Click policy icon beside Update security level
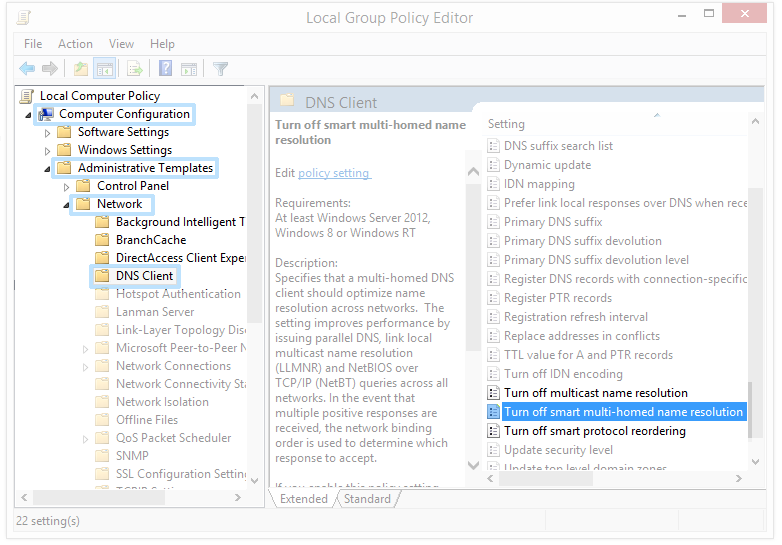Viewport: 782px width, 545px height. click(x=493, y=450)
